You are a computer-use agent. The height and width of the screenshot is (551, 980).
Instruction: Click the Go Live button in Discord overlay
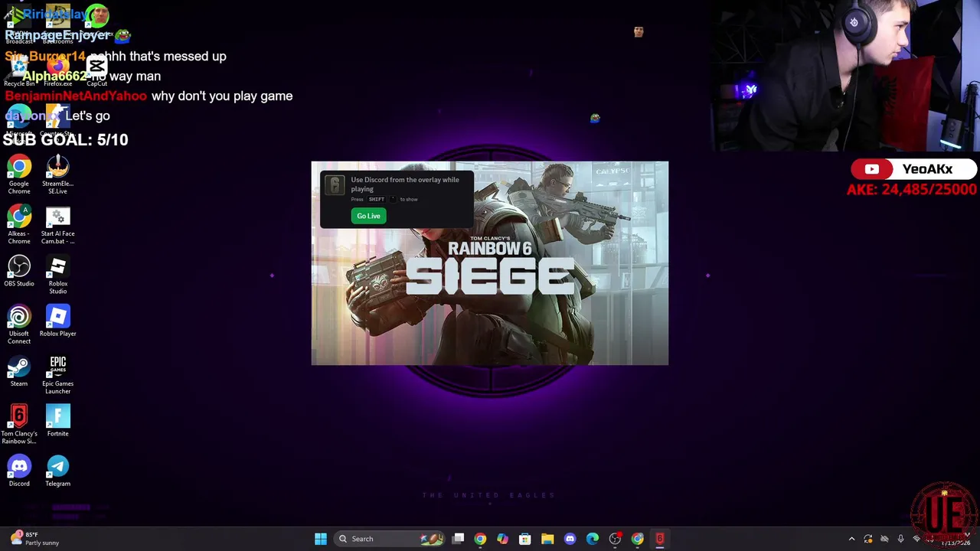[x=368, y=216]
